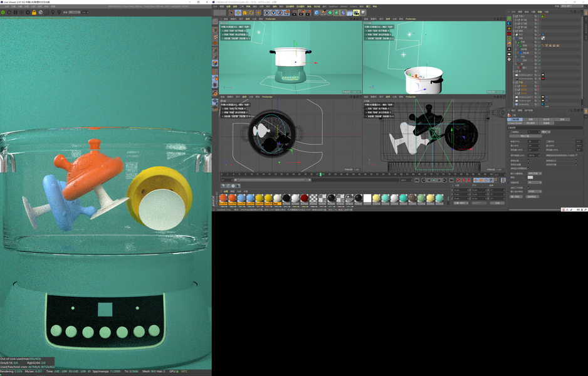Click OctaneLight.2 light tag icon
This screenshot has width=588, height=376.
(x=543, y=75)
